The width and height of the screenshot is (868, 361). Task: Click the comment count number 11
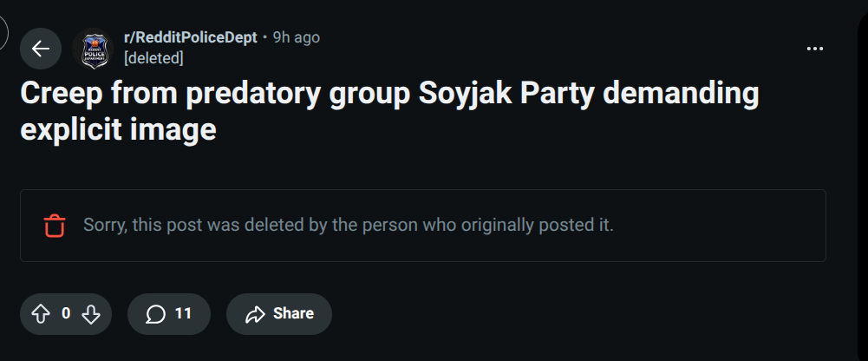pos(183,313)
